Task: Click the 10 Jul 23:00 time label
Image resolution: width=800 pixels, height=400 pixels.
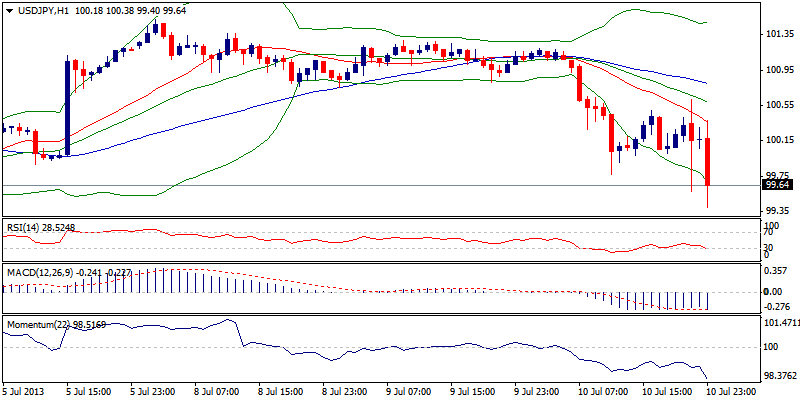Action: coord(726,392)
